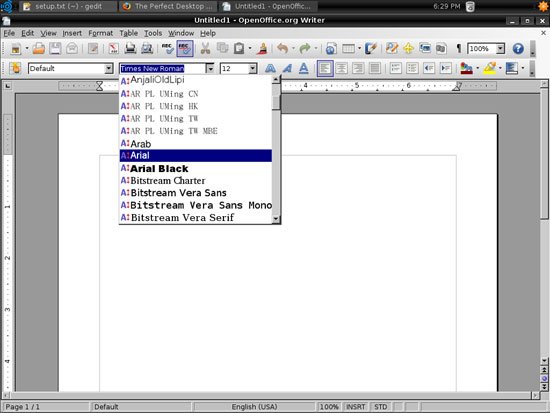The height and width of the screenshot is (413, 550).
Task: Toggle the Align Left button
Action: coord(324,68)
